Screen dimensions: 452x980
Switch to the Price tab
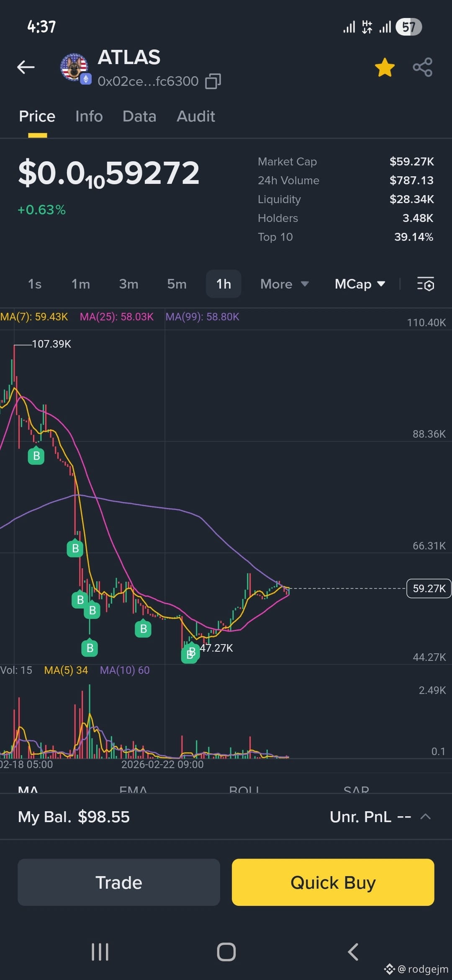pos(37,116)
